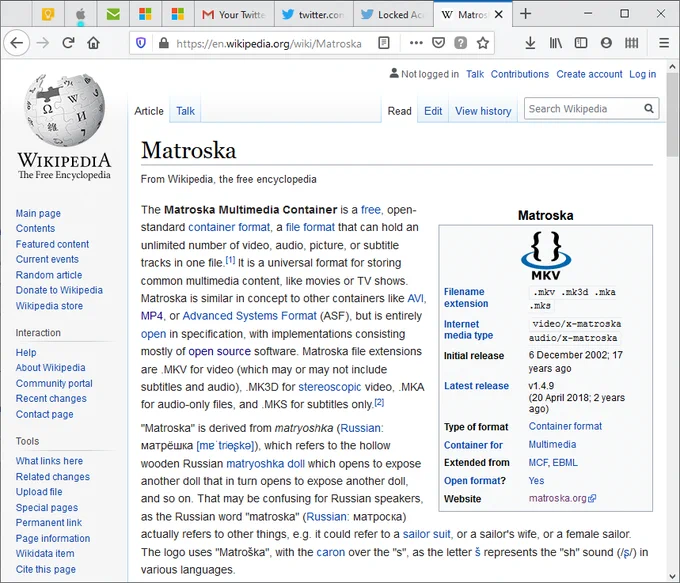Select the Article tab
This screenshot has height=583, width=680.
click(149, 111)
